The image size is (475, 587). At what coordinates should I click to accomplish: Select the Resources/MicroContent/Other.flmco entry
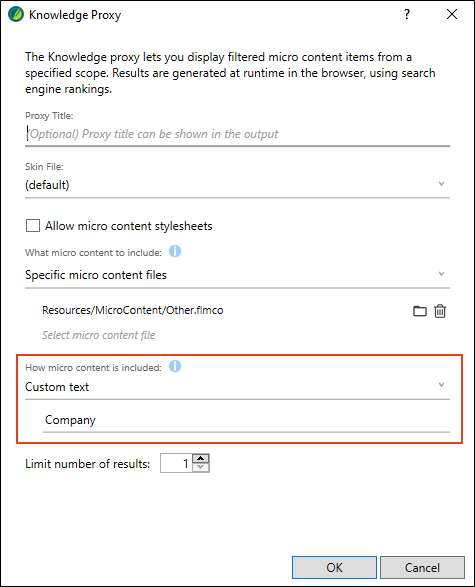point(133,310)
